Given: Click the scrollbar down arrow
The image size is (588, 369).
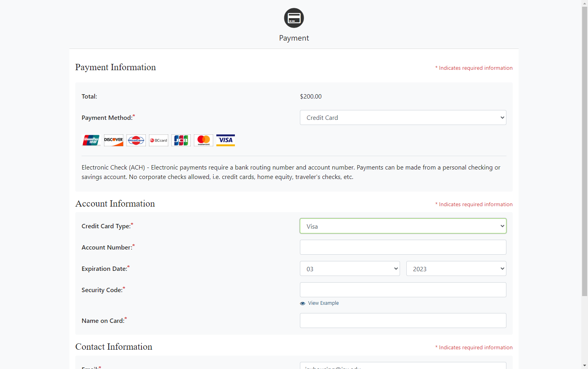Looking at the screenshot, I should (x=584, y=365).
